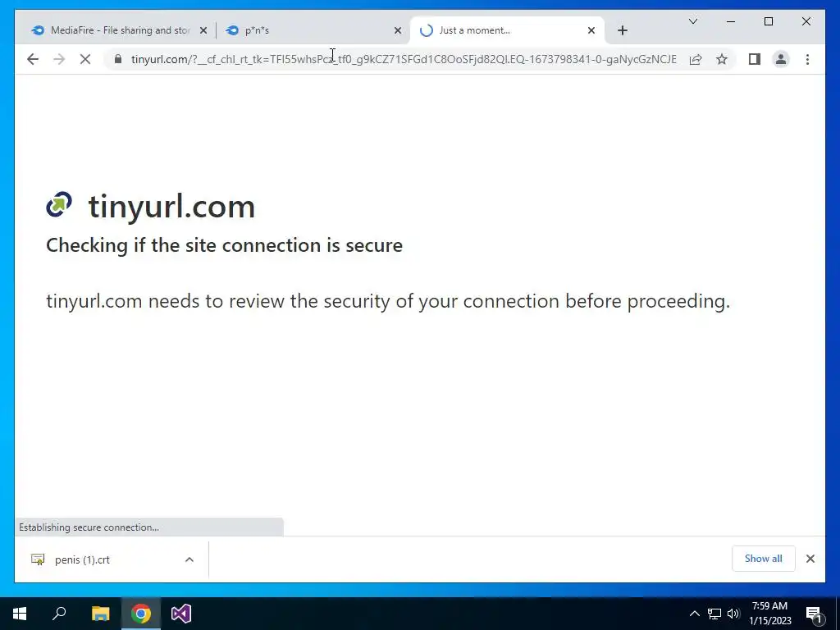The height and width of the screenshot is (630, 840).
Task: Click the forward navigation arrow
Action: coord(59,59)
